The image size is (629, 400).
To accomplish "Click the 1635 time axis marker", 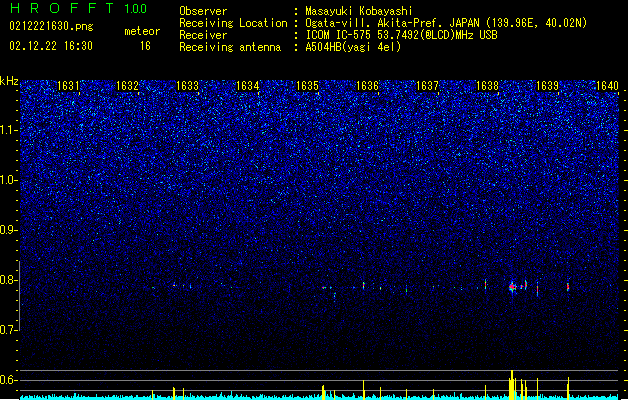I will click(307, 86).
